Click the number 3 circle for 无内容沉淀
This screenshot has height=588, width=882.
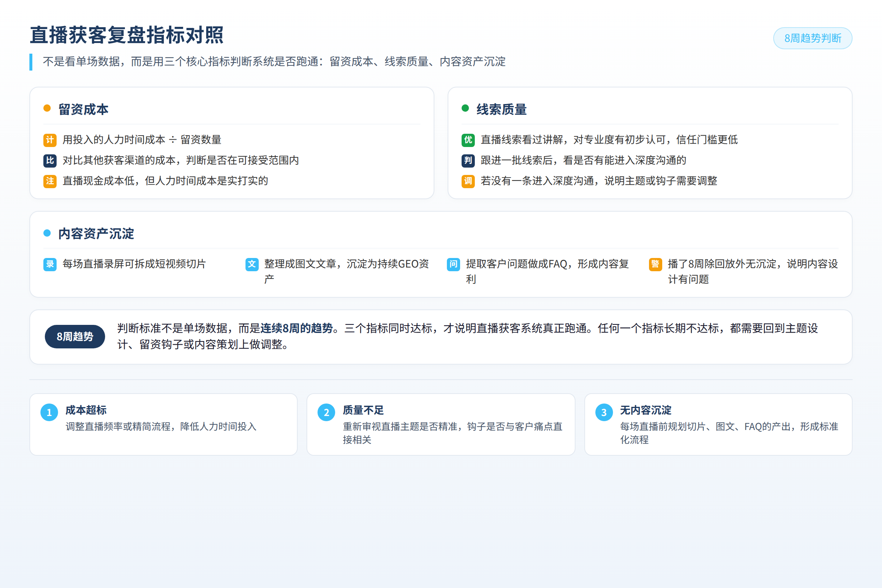[x=604, y=412]
